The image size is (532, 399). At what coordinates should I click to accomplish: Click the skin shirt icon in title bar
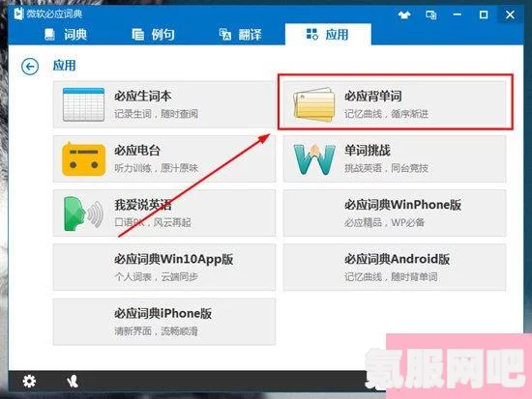point(404,14)
